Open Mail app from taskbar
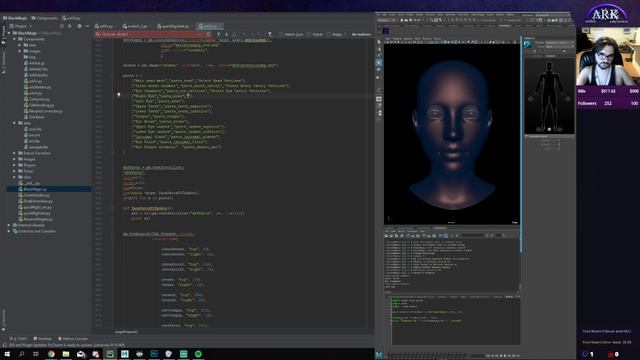Viewport: 640px width, 360px height. (x=81, y=354)
